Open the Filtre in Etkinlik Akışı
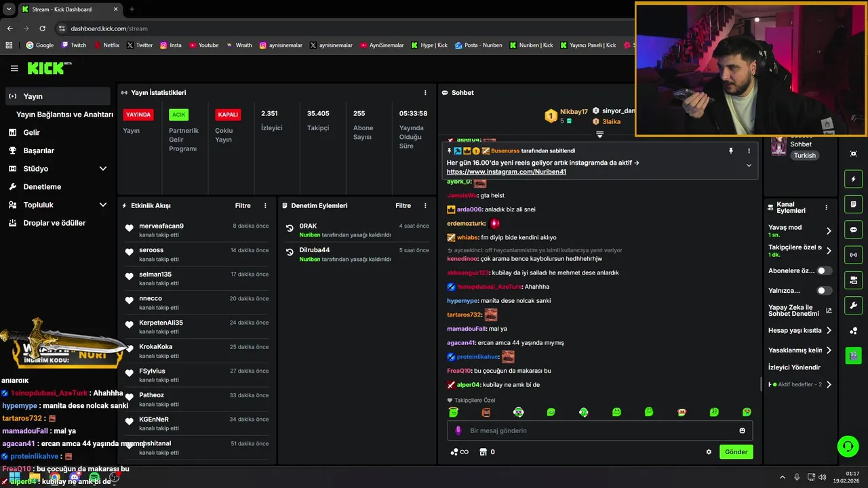Image resolution: width=868 pixels, height=488 pixels. pos(243,205)
